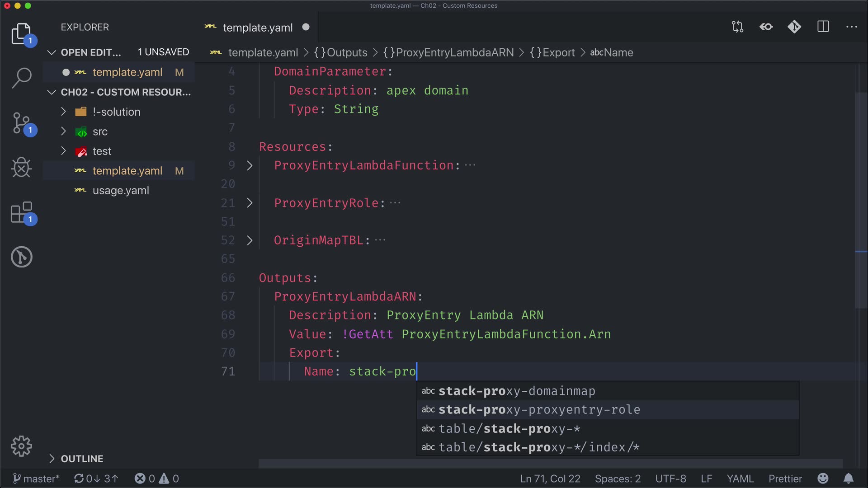This screenshot has height=488, width=868.
Task: Open the Manage gear icon
Action: coord(21,446)
